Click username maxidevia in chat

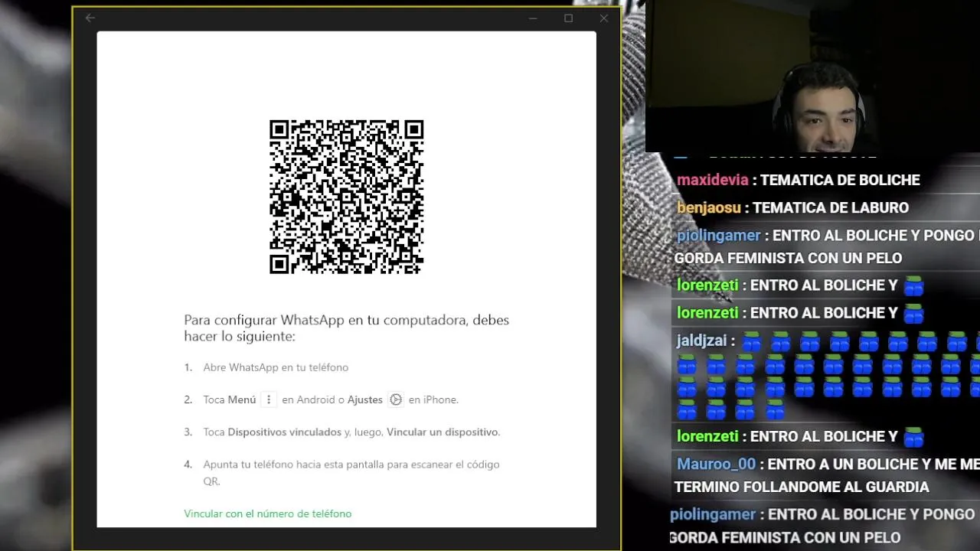[713, 180]
